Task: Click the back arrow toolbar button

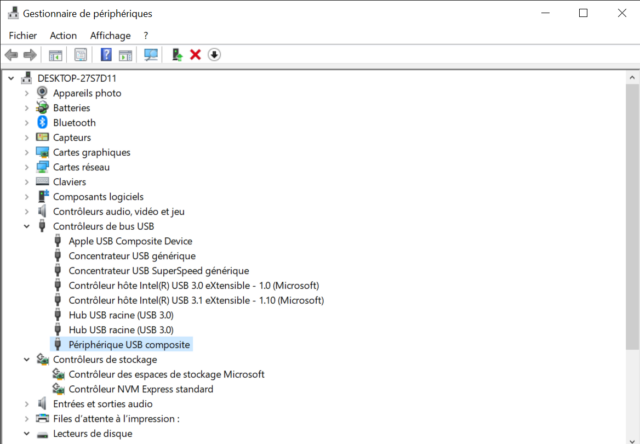Action: 11,55
